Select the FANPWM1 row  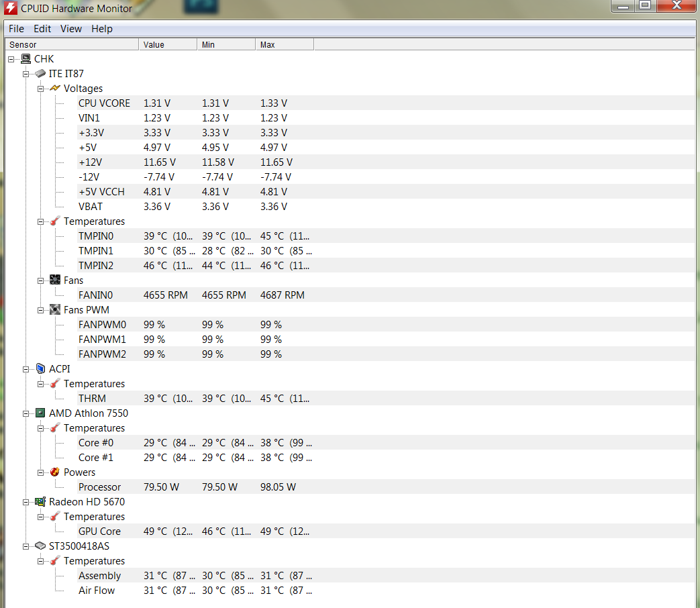click(386, 340)
